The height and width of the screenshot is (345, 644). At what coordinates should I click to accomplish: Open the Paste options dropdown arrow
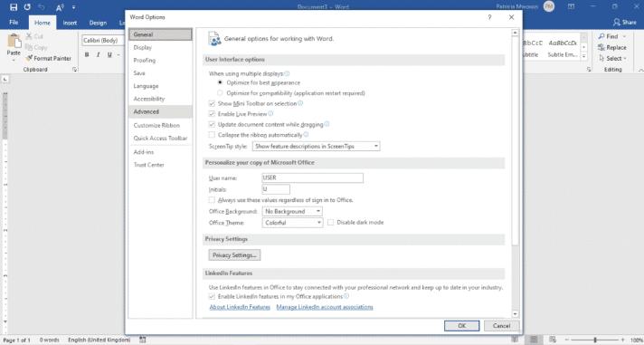pyautogui.click(x=14, y=60)
